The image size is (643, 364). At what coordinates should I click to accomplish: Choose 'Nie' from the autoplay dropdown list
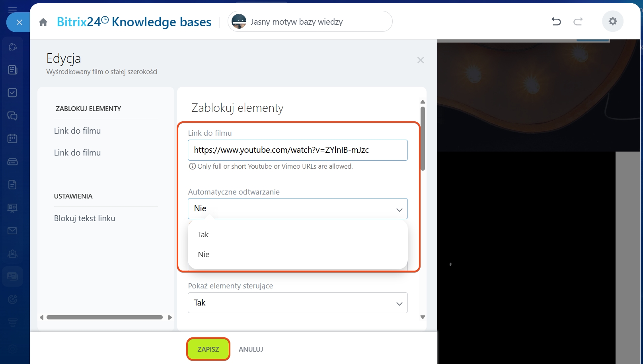(x=298, y=255)
